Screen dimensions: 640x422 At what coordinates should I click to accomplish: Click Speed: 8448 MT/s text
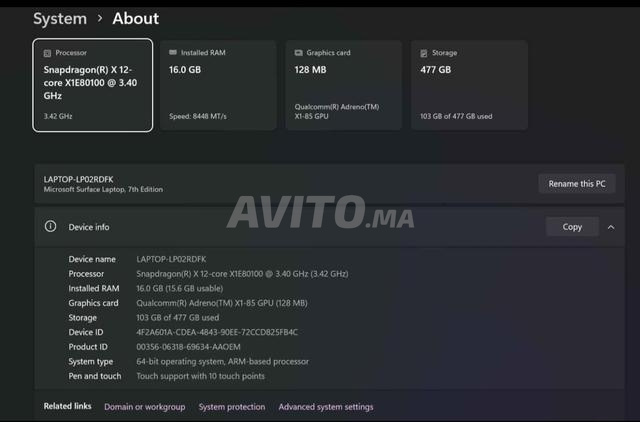pyautogui.click(x=198, y=116)
